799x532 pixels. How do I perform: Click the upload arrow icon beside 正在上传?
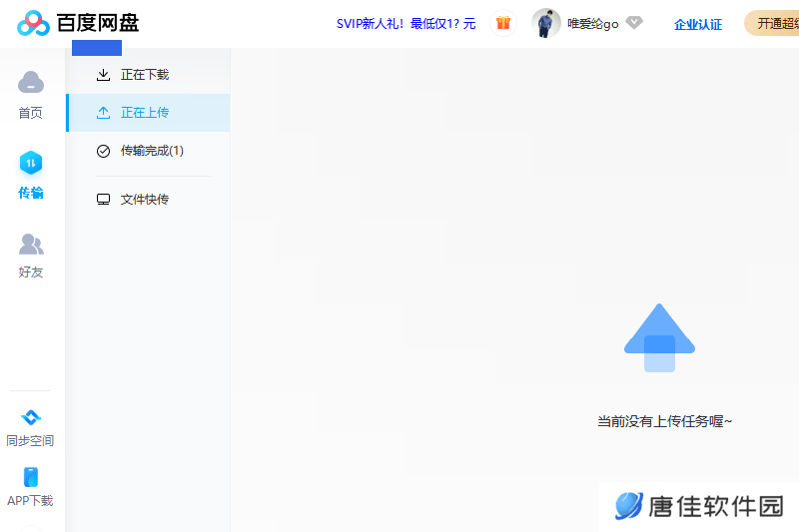point(104,113)
